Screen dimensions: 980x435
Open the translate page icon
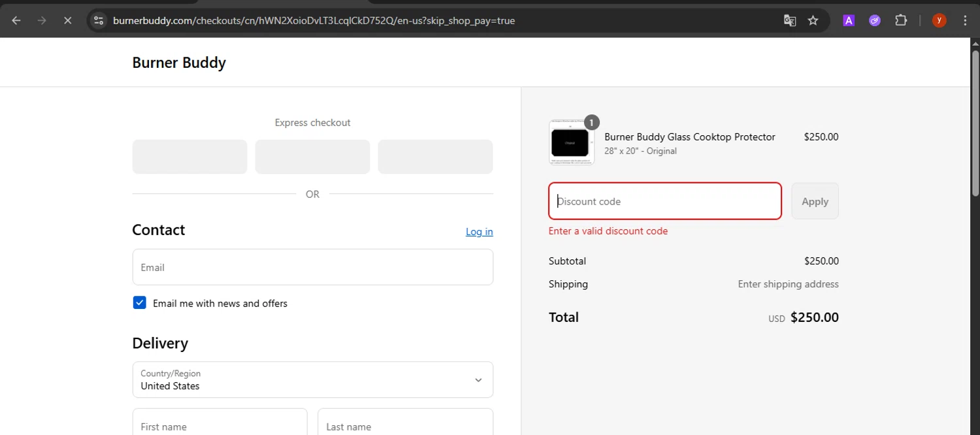click(x=790, y=20)
